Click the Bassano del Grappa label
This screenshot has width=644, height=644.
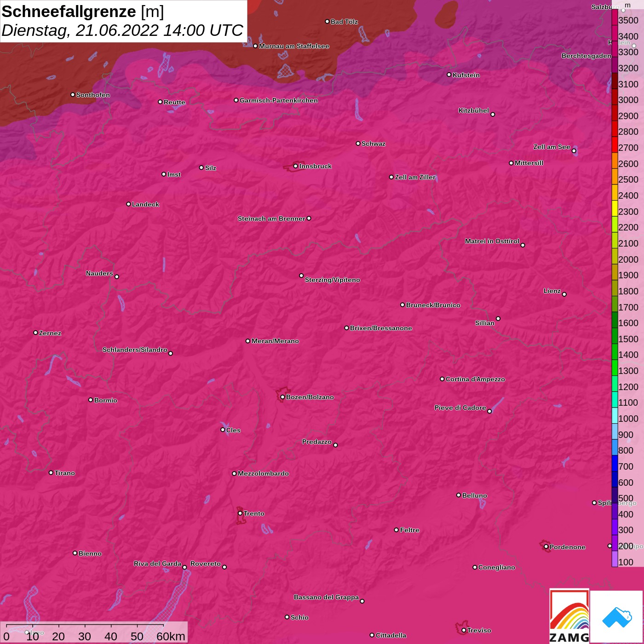click(326, 597)
